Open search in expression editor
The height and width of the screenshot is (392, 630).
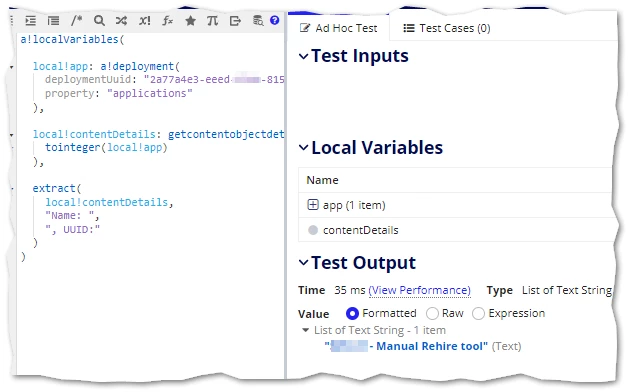99,20
